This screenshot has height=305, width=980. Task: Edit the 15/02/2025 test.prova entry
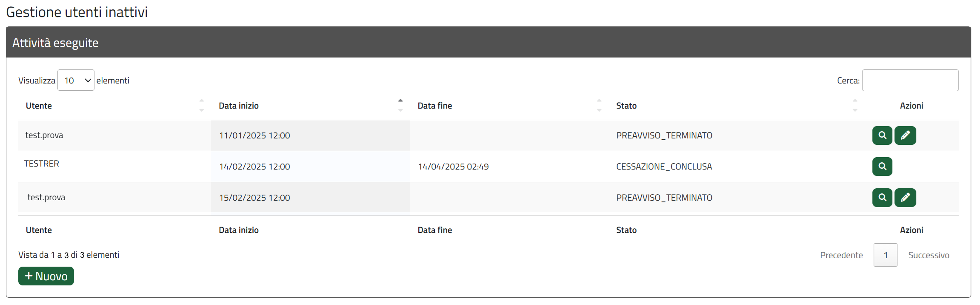coord(905,198)
